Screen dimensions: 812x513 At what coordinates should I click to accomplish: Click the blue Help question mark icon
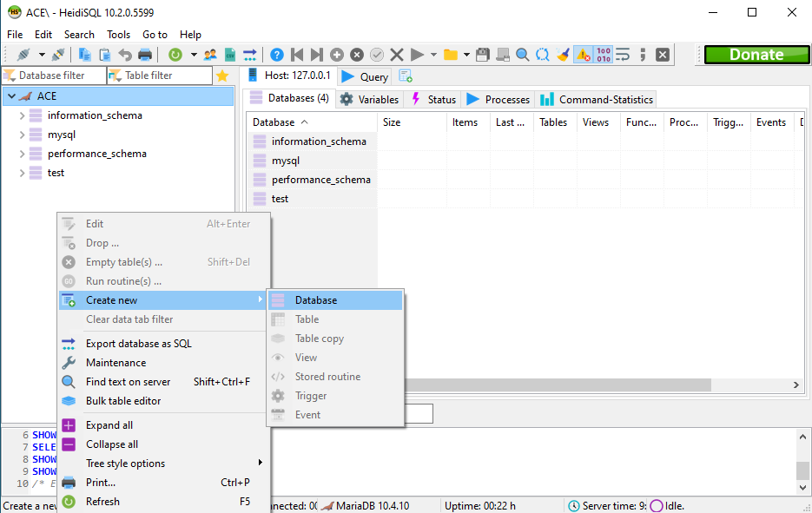click(x=277, y=55)
